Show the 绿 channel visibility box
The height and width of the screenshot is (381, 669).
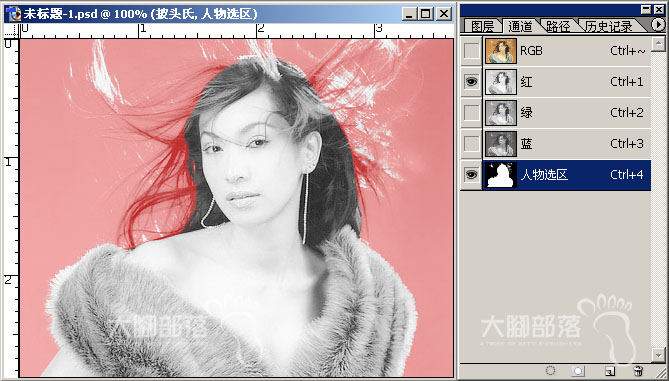471,113
